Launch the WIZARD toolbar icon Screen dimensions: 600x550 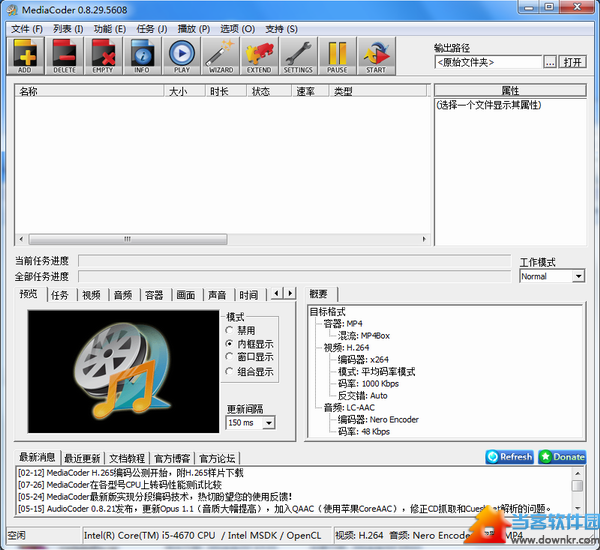coord(220,56)
